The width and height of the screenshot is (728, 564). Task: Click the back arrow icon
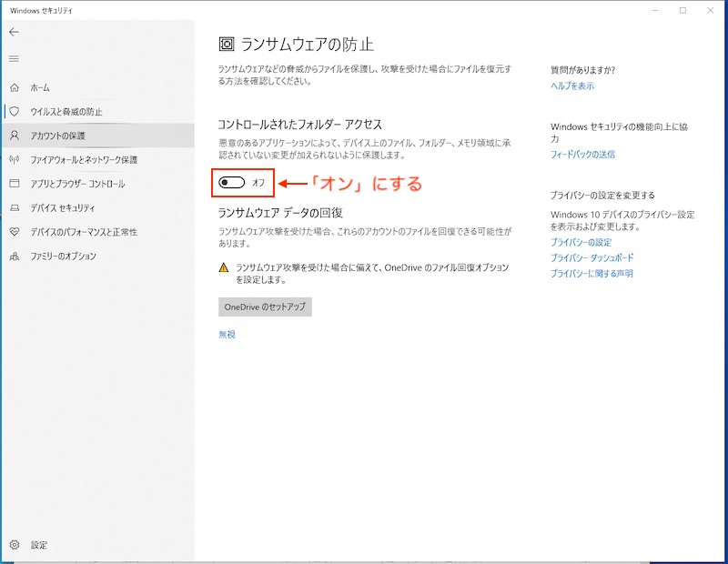14,32
